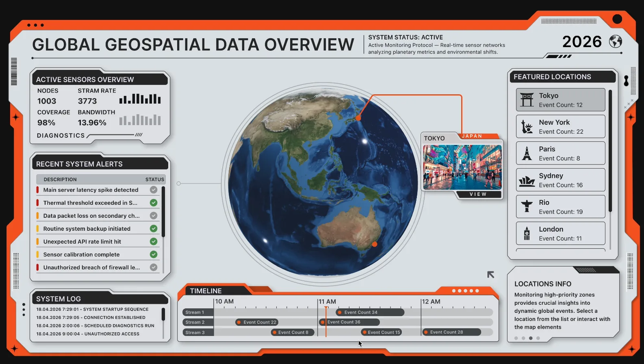
Task: Select the New York location card
Action: 561,127
